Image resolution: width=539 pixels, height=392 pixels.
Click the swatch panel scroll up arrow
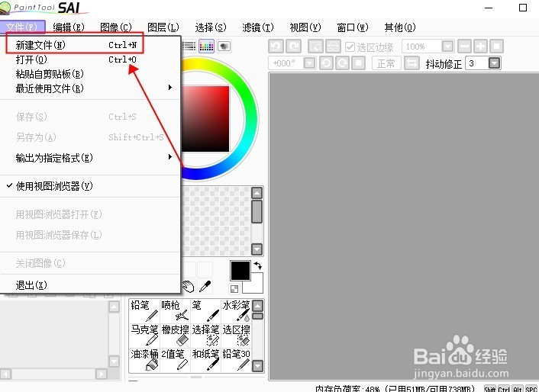pos(257,193)
